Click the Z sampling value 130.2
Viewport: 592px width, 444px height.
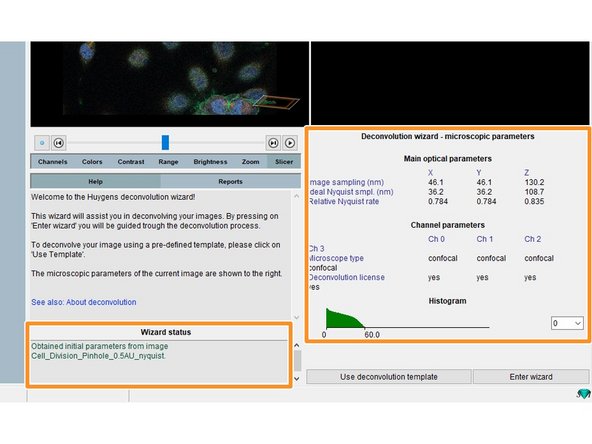pos(534,182)
